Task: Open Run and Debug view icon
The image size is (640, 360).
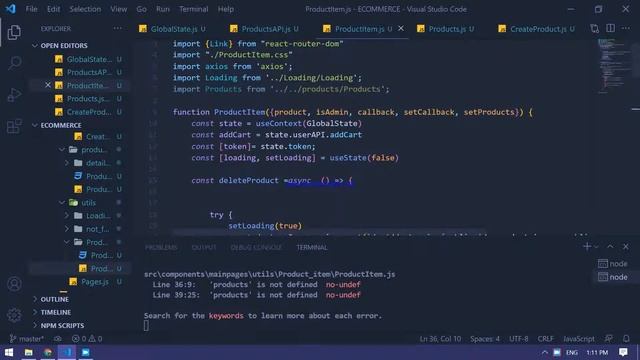Action: (14, 95)
